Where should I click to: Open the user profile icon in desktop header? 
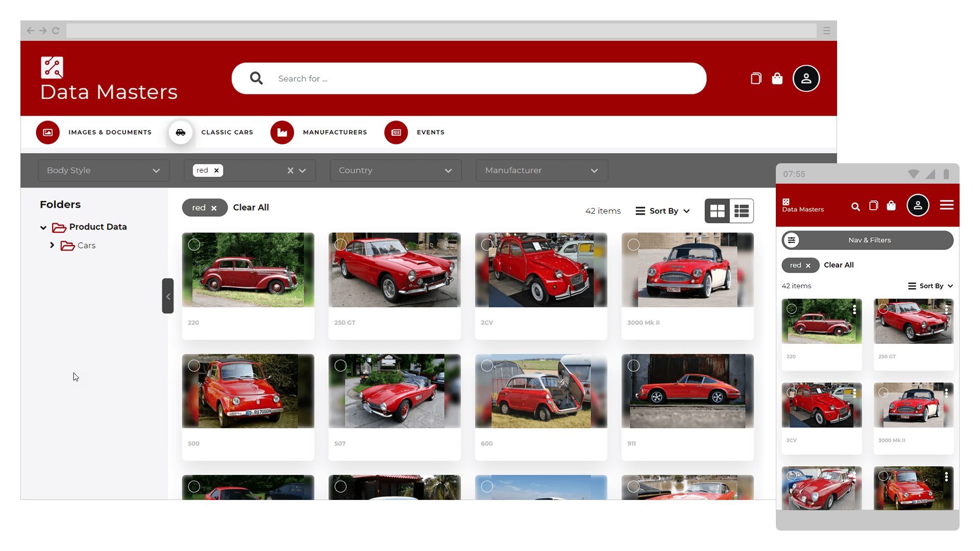806,79
